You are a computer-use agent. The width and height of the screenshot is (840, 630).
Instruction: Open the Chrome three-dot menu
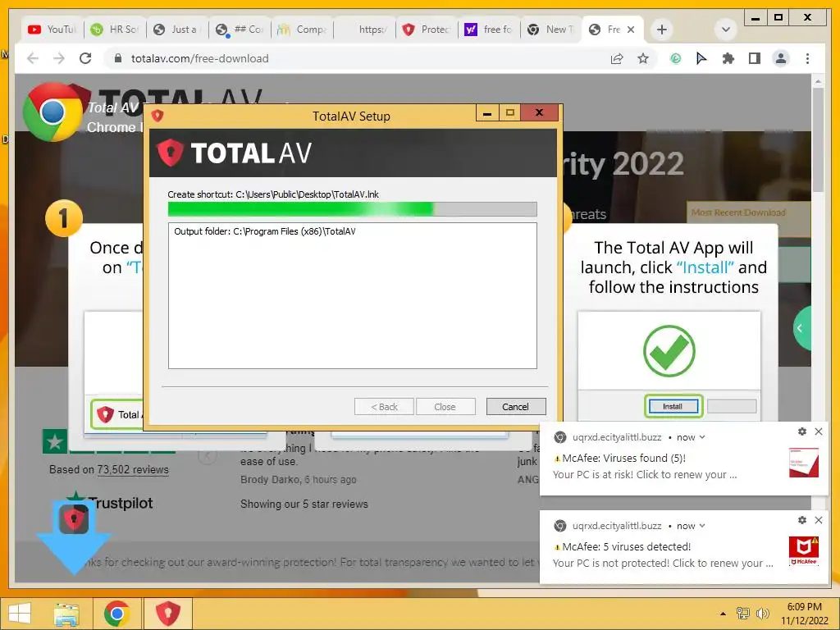click(807, 58)
